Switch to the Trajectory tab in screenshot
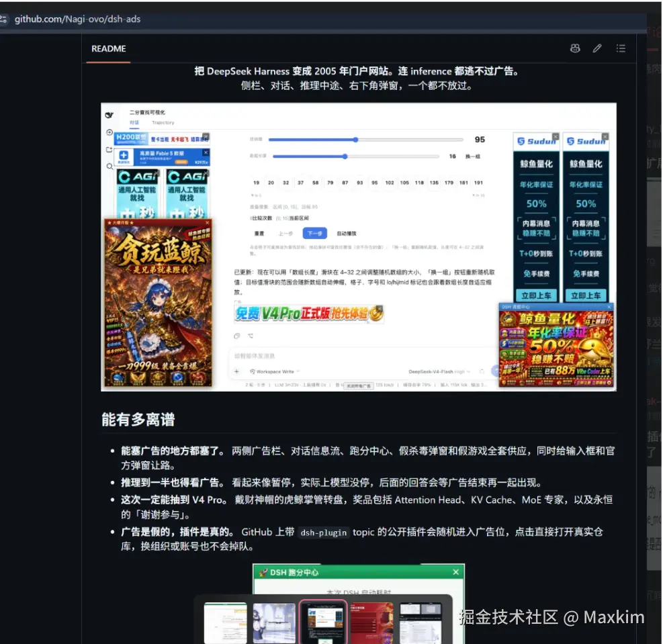663x644 pixels. [163, 122]
